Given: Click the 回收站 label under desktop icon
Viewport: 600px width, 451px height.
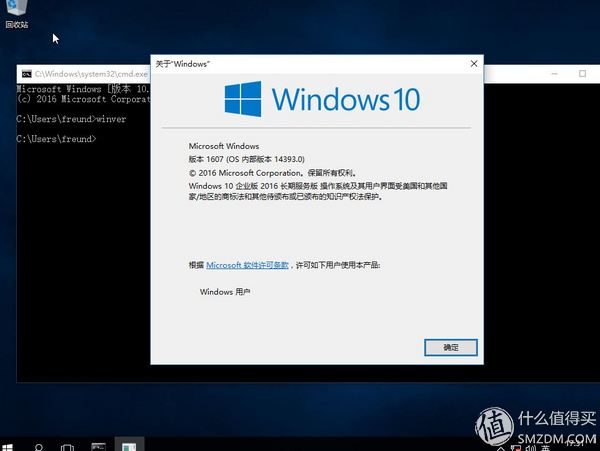Looking at the screenshot, I should tap(17, 24).
